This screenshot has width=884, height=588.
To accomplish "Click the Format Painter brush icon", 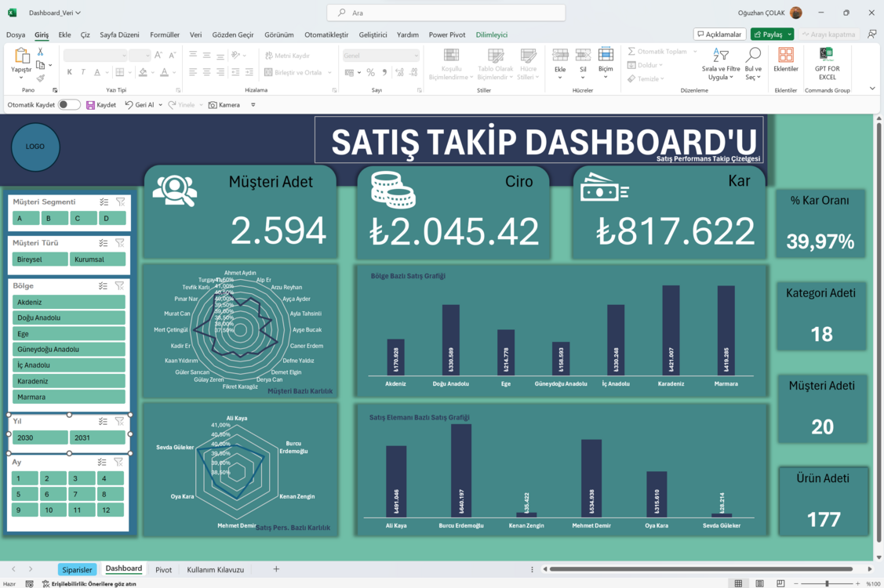I will coord(40,78).
